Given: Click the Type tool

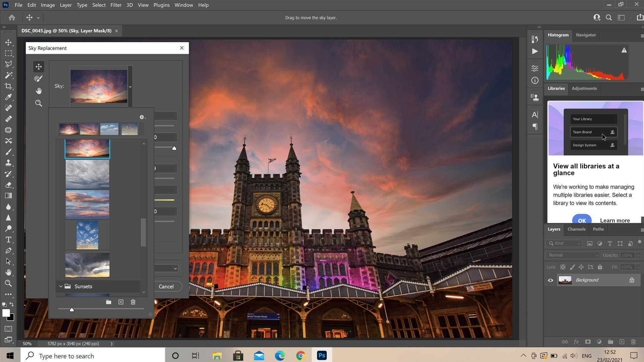Looking at the screenshot, I should point(8,239).
